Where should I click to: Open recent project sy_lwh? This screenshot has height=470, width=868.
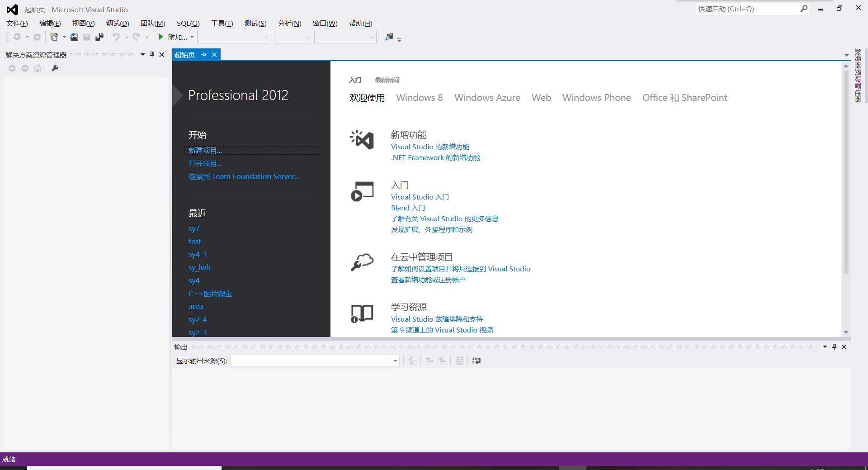(199, 267)
